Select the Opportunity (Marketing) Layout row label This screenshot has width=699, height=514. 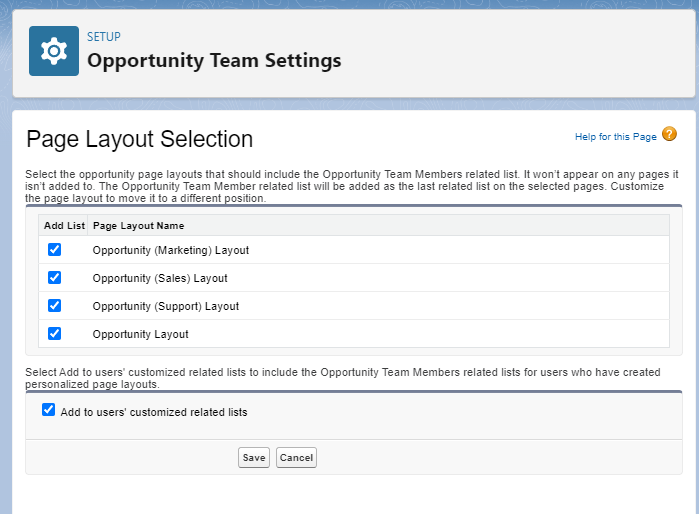click(170, 250)
